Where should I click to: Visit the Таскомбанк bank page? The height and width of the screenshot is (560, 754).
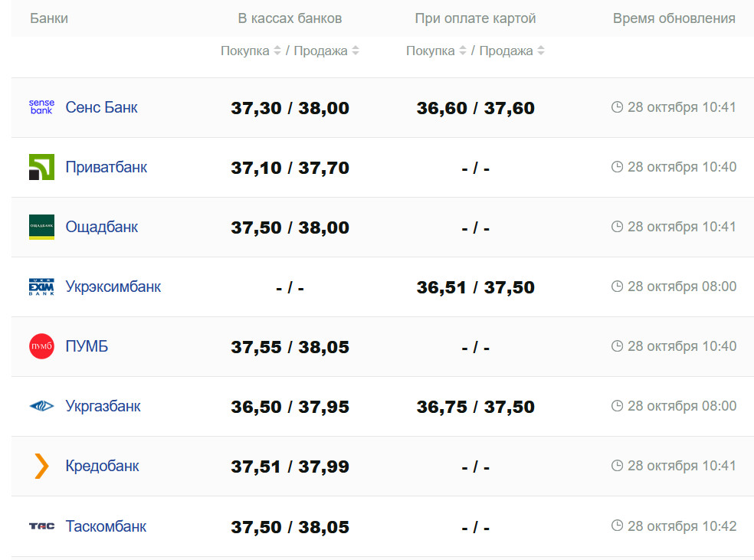pyautogui.click(x=106, y=526)
